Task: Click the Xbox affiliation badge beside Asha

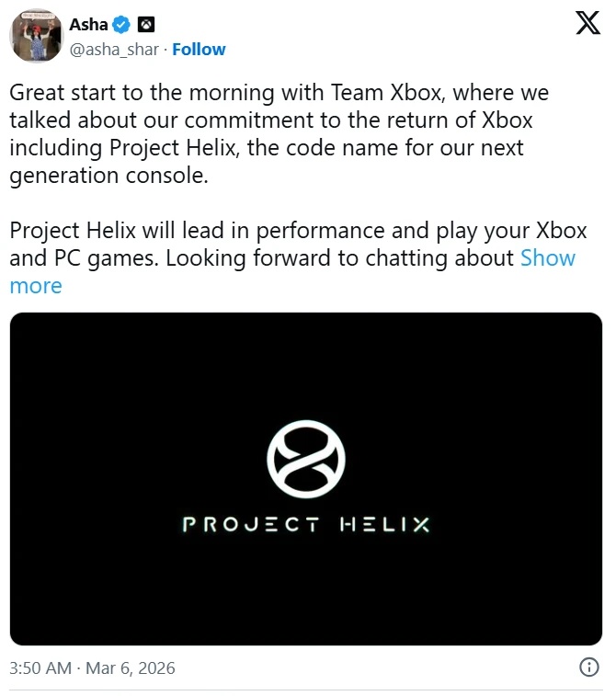Action: (x=145, y=24)
